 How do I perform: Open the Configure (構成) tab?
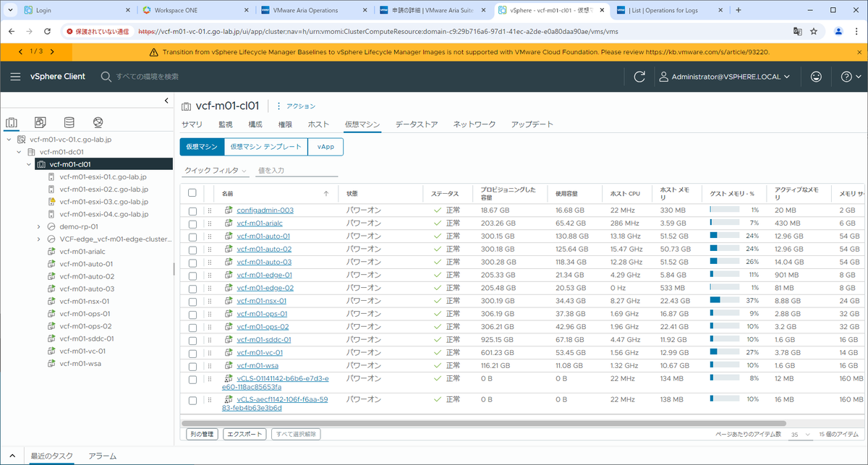(x=255, y=124)
